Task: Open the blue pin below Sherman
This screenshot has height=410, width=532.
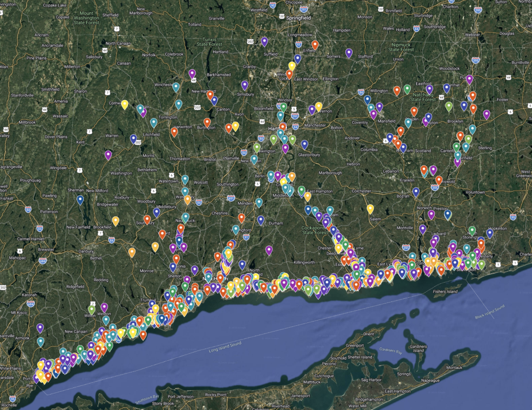Action: coord(80,199)
